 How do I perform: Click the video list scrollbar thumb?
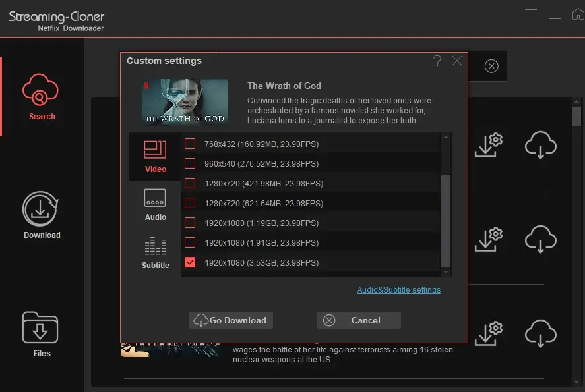click(x=446, y=221)
